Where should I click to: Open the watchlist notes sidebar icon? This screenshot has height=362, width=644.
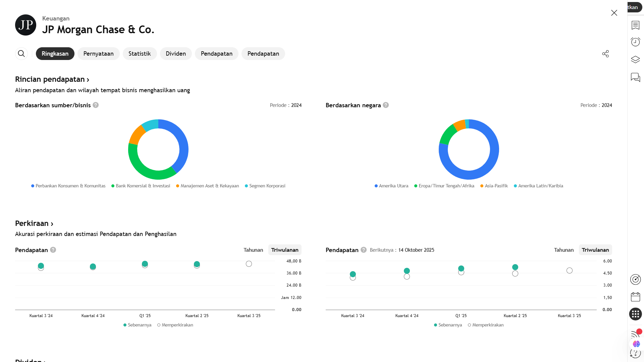click(635, 25)
